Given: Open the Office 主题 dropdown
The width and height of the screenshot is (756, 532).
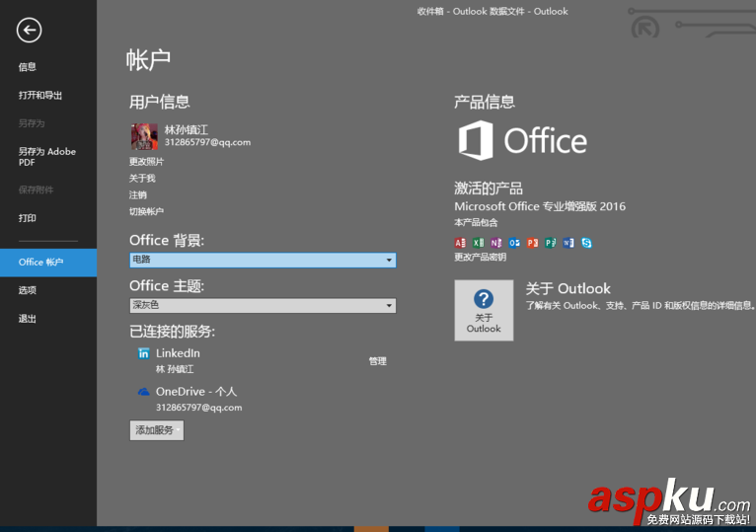Looking at the screenshot, I should (263, 305).
